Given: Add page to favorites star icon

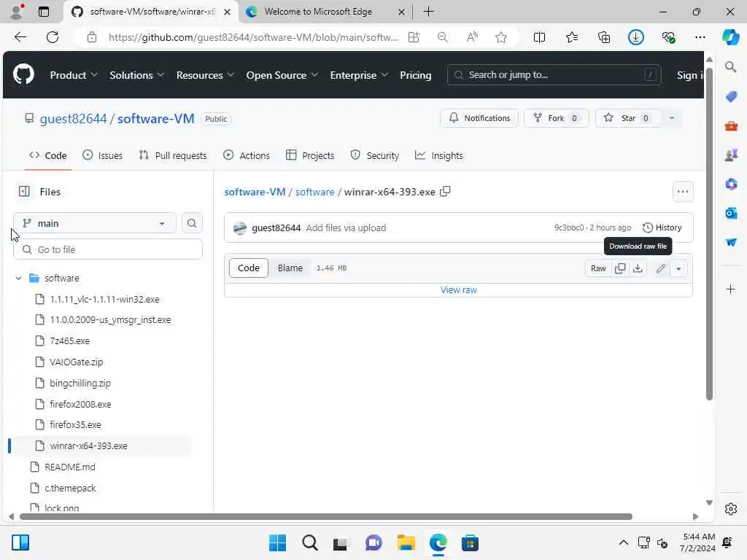Looking at the screenshot, I should point(500,37).
